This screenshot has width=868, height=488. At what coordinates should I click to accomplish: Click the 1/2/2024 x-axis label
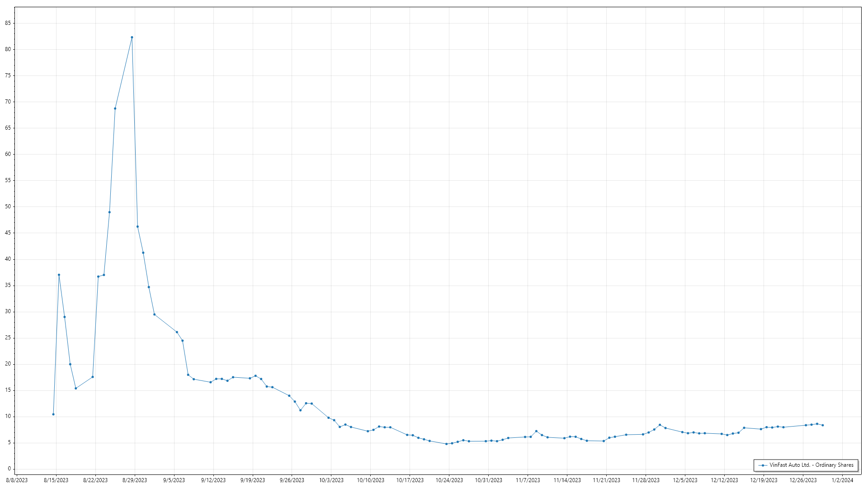(842, 480)
